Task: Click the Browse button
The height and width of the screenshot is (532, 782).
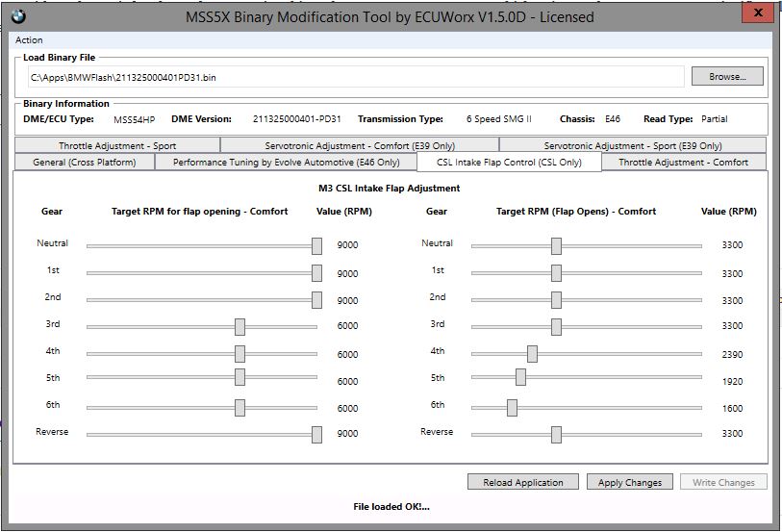Action: coord(726,76)
